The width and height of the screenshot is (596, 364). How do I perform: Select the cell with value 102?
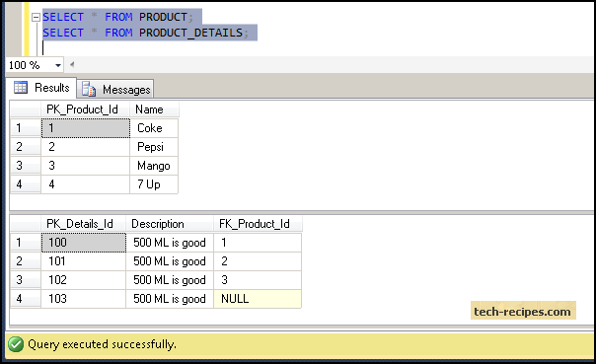click(84, 280)
